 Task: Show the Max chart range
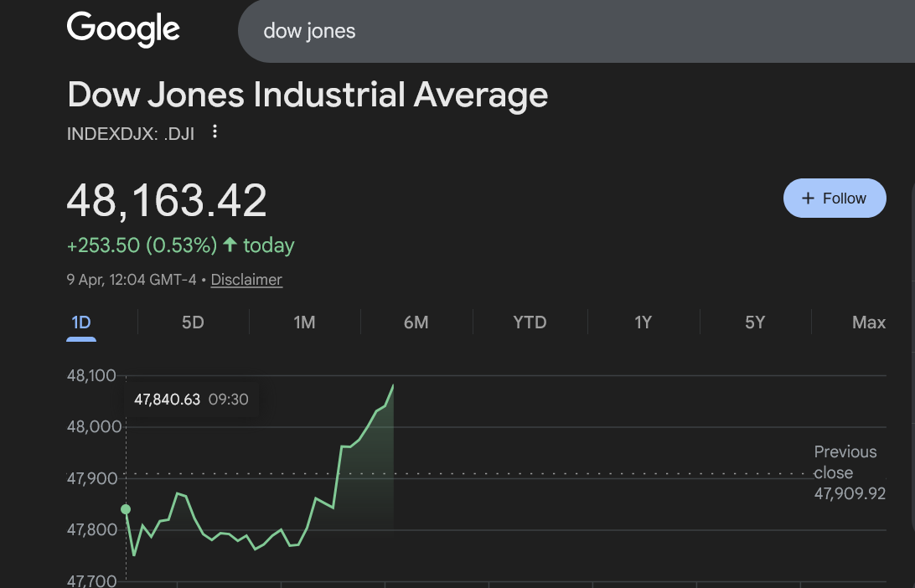pos(868,322)
